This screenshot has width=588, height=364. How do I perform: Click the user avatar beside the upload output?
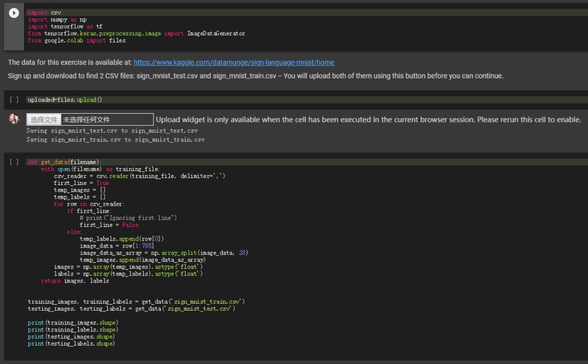pos(14,119)
